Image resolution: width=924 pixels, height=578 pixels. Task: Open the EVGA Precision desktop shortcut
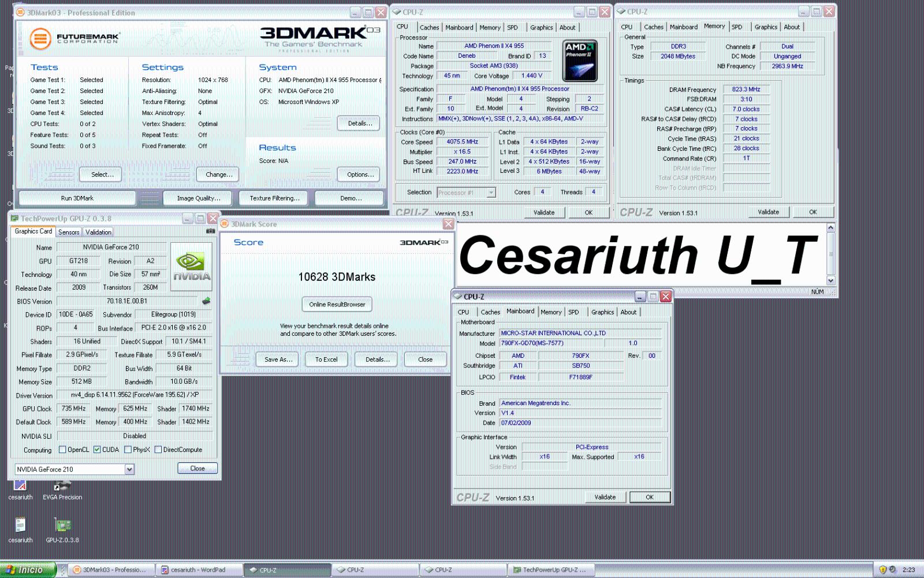click(62, 488)
